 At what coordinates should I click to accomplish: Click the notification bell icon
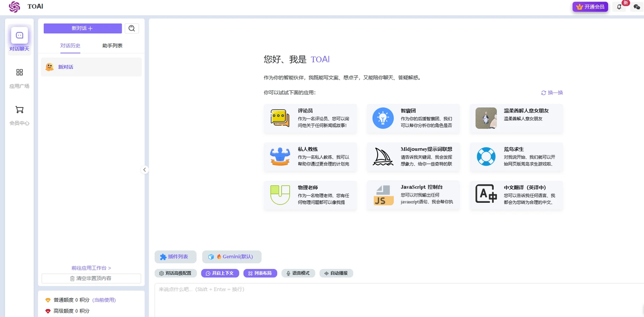click(x=619, y=7)
